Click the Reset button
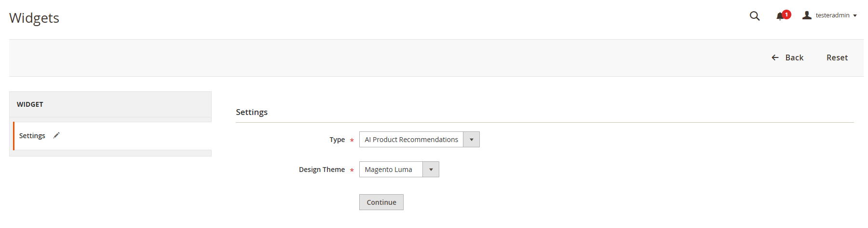868x228 pixels. tap(837, 57)
